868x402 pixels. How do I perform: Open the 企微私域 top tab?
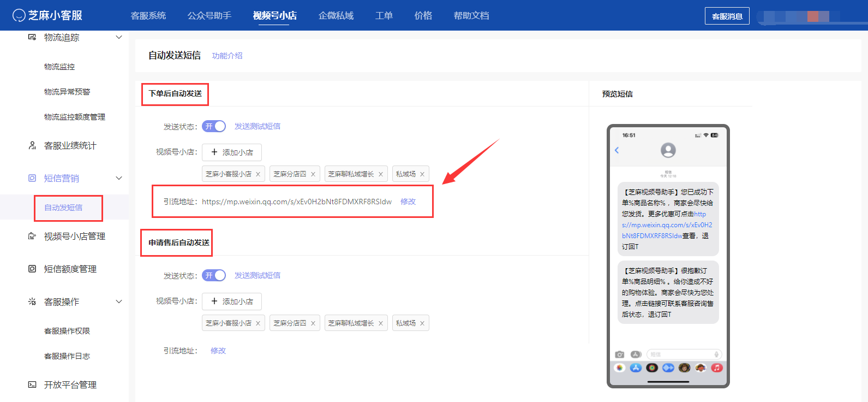pyautogui.click(x=336, y=16)
